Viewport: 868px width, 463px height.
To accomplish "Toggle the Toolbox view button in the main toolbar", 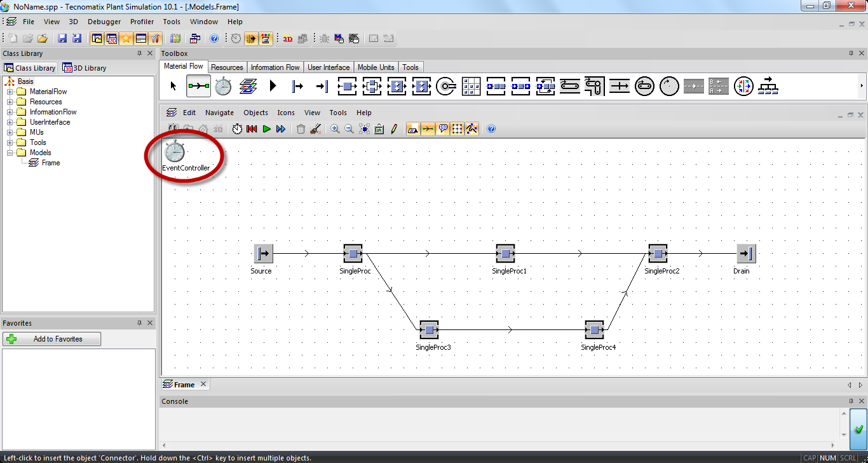I will point(156,39).
